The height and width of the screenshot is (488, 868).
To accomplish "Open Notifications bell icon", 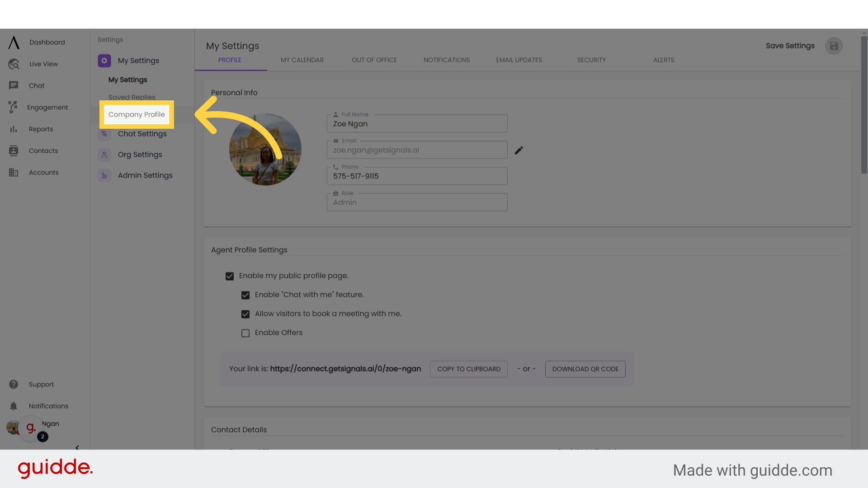I will (14, 406).
